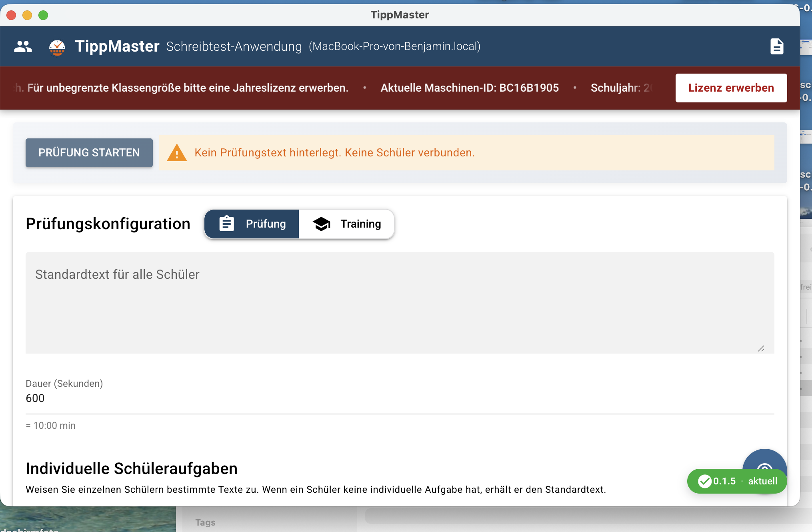Screen dimensions: 812x532
Task: Click the Dauer (Sekunden) field showing 600
Action: coord(400,398)
